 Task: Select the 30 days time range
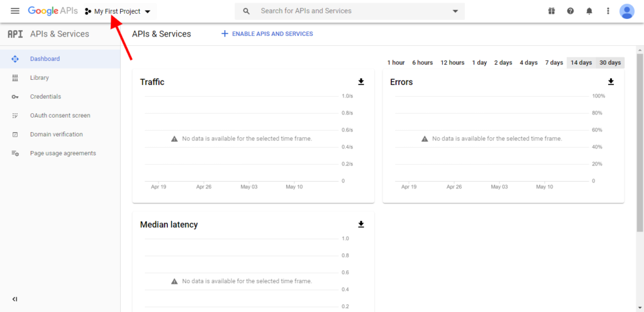click(x=610, y=63)
